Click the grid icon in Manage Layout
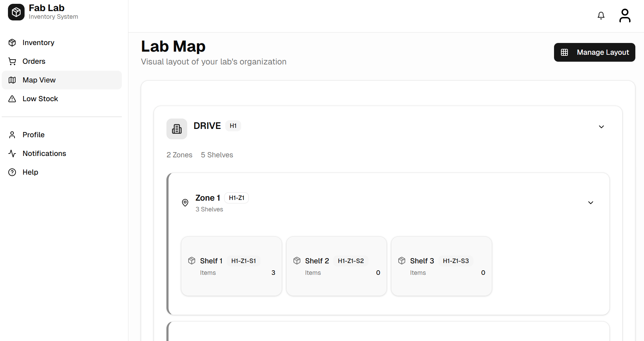The width and height of the screenshot is (644, 341). (x=564, y=52)
